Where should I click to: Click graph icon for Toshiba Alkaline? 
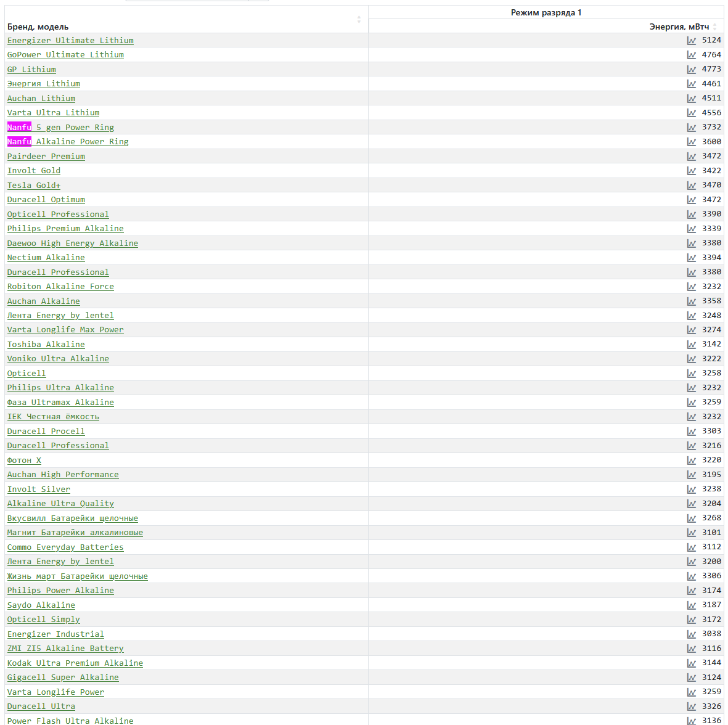pyautogui.click(x=691, y=344)
